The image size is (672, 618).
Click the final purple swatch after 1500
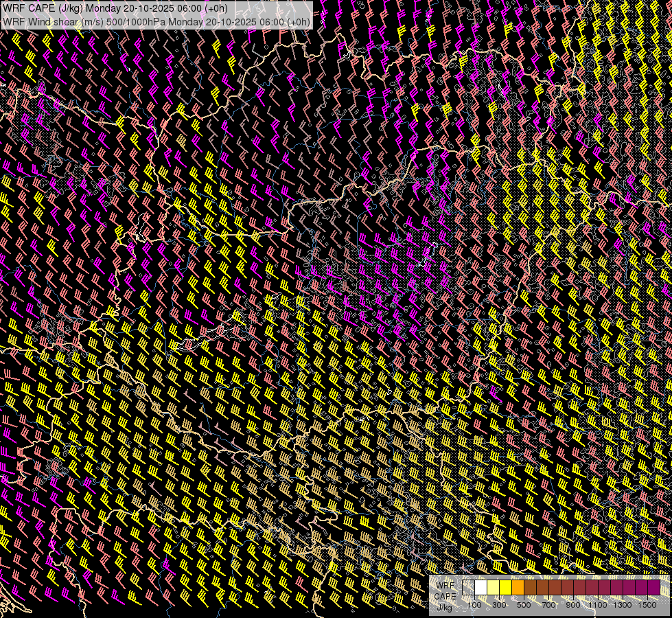(x=654, y=588)
